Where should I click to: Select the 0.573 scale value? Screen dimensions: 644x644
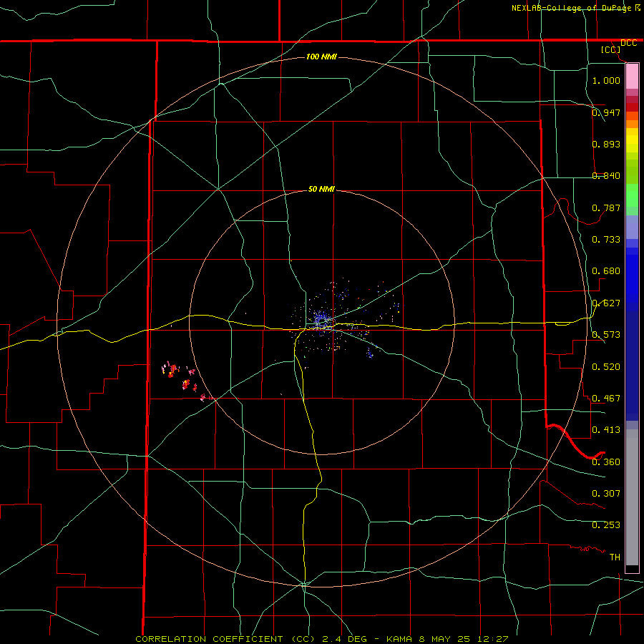(606, 334)
